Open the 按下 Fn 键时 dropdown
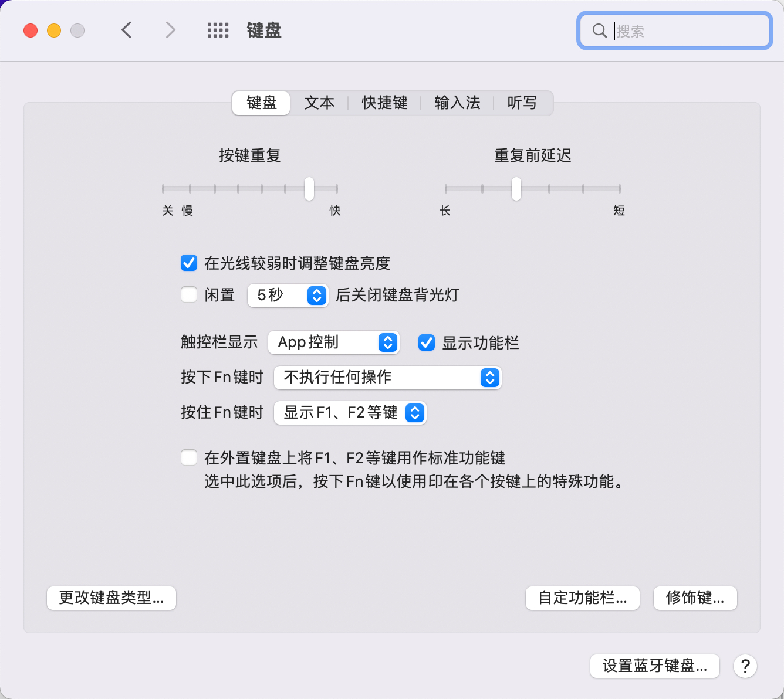 tap(388, 378)
